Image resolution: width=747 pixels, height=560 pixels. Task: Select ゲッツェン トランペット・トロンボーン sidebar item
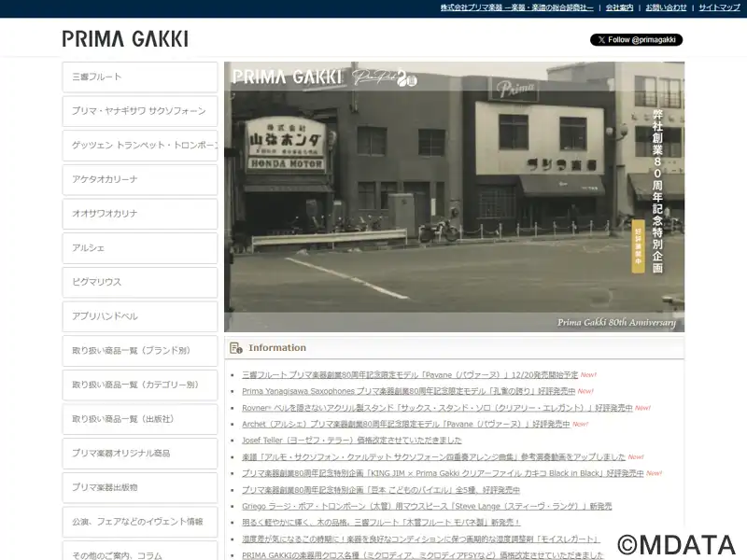[140, 146]
